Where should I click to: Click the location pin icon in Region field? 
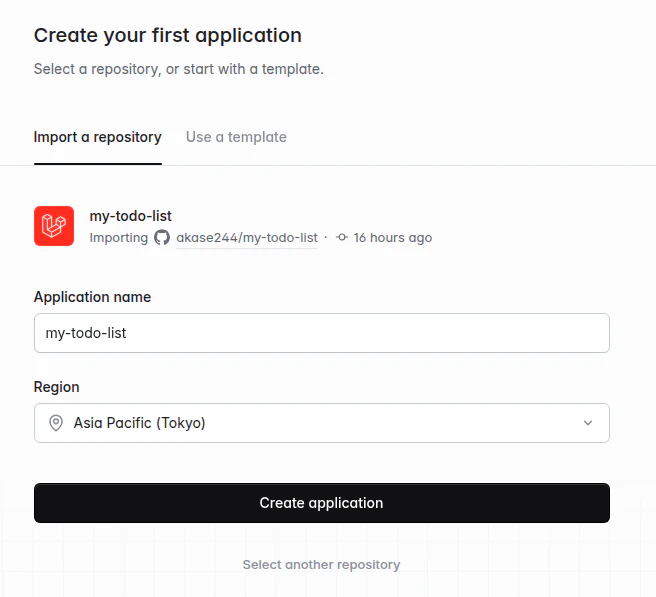click(x=56, y=423)
